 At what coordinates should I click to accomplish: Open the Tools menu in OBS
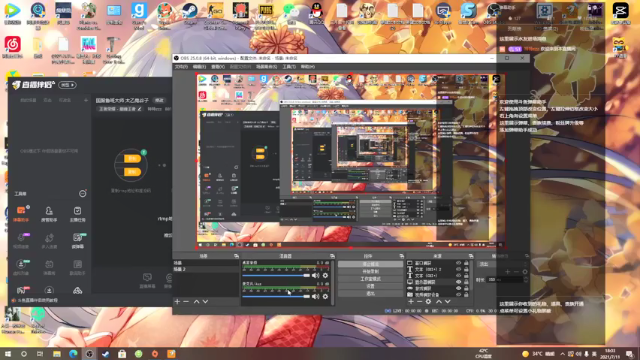(289, 67)
